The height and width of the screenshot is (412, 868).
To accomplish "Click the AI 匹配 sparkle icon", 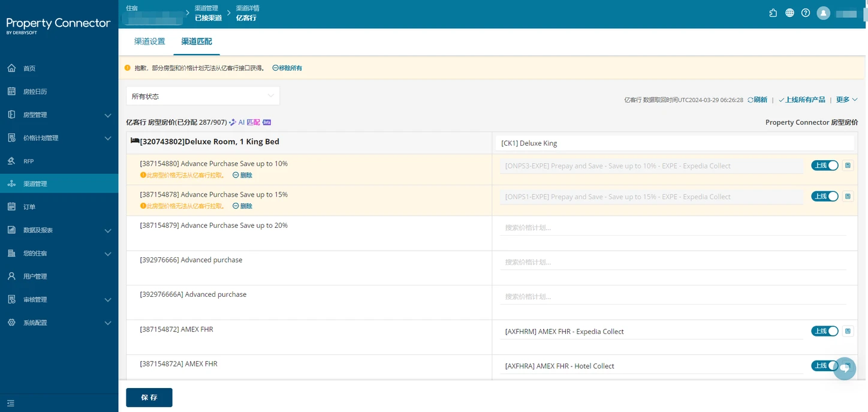I will point(233,122).
